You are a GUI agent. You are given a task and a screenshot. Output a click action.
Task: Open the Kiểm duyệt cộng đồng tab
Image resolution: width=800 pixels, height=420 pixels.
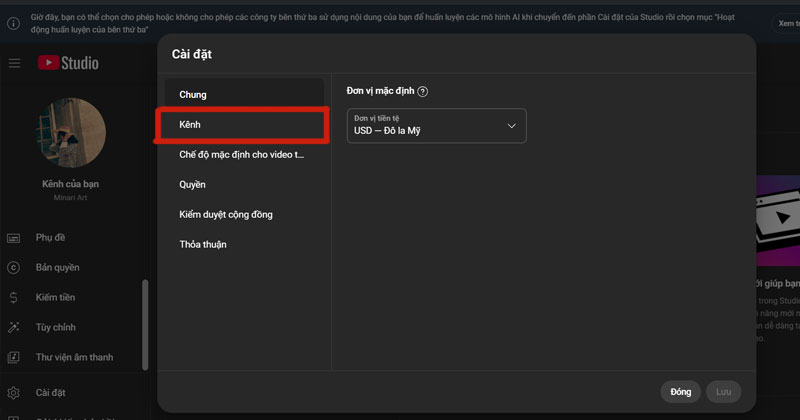click(226, 215)
